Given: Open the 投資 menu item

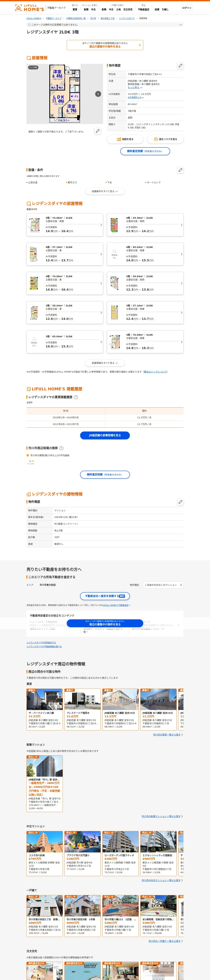Looking at the screenshot, I should [x=157, y=9].
